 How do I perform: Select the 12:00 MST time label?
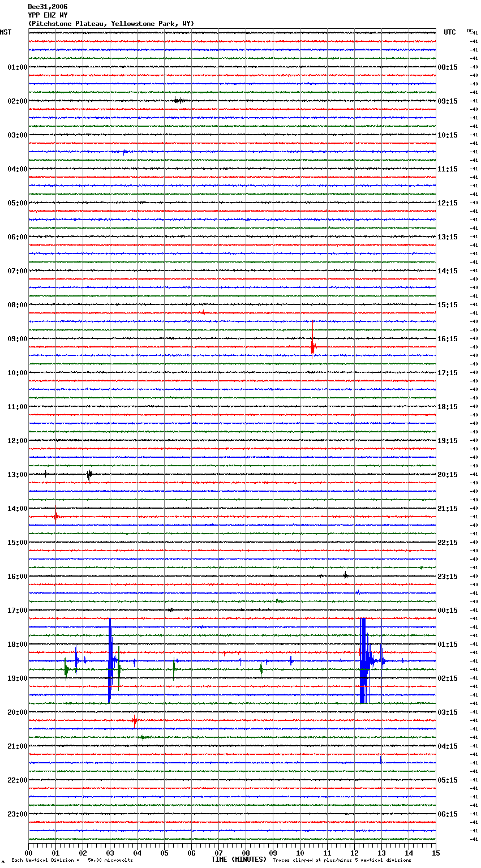click(17, 441)
